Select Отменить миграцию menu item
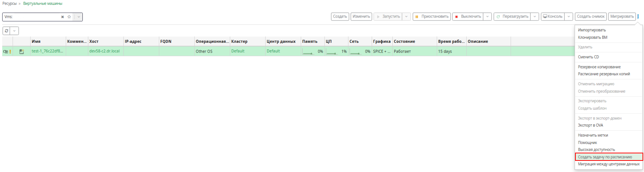 pos(596,84)
